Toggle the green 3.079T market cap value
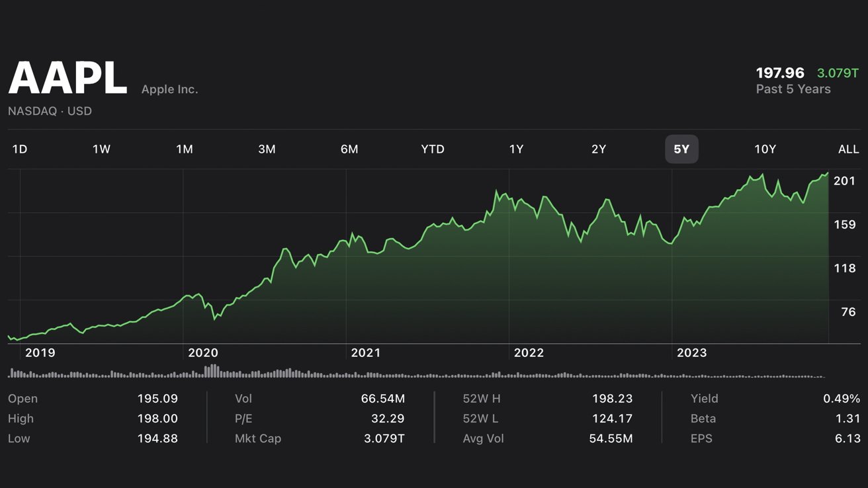The image size is (868, 488). coord(838,73)
